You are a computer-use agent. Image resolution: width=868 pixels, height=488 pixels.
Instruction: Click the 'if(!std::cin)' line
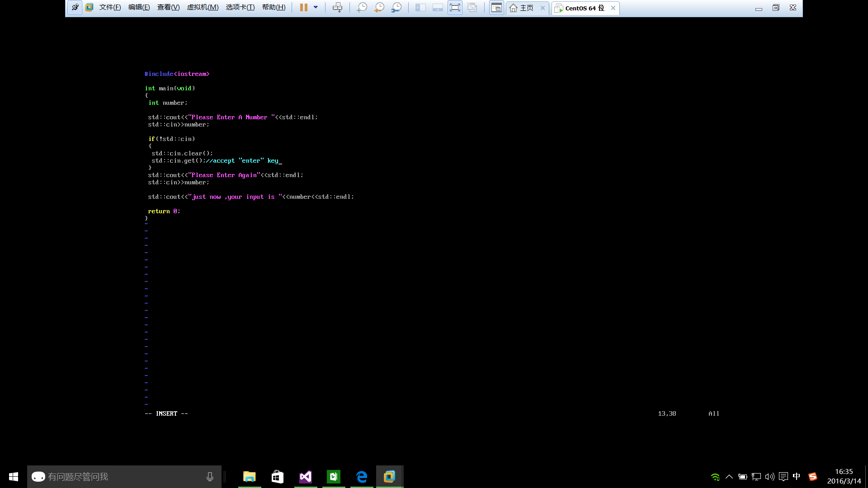point(172,139)
